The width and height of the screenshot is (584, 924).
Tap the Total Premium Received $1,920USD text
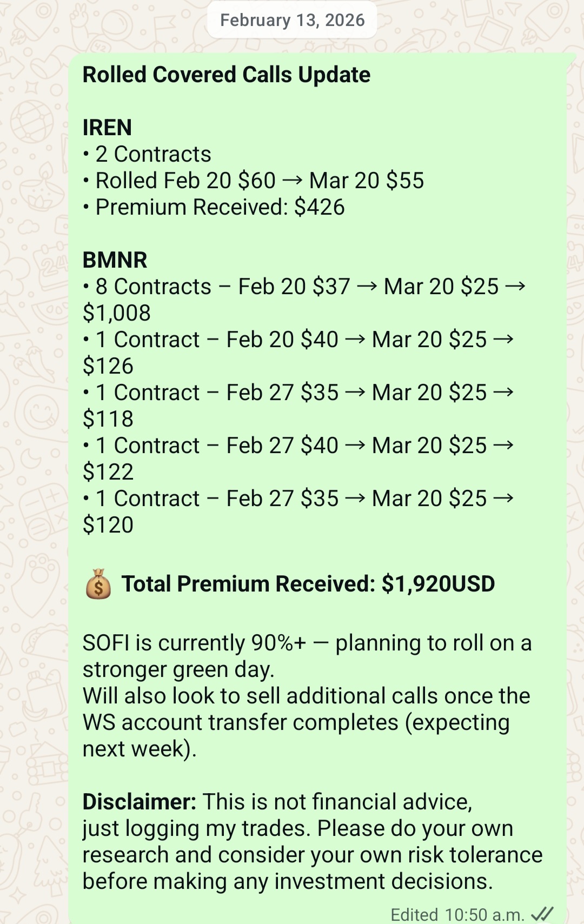308,584
